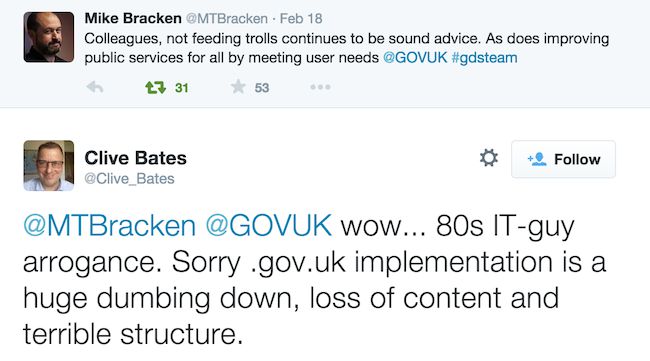The width and height of the screenshot is (650, 361).
Task: Open Mike Bracken's profile photo
Action: (x=49, y=37)
